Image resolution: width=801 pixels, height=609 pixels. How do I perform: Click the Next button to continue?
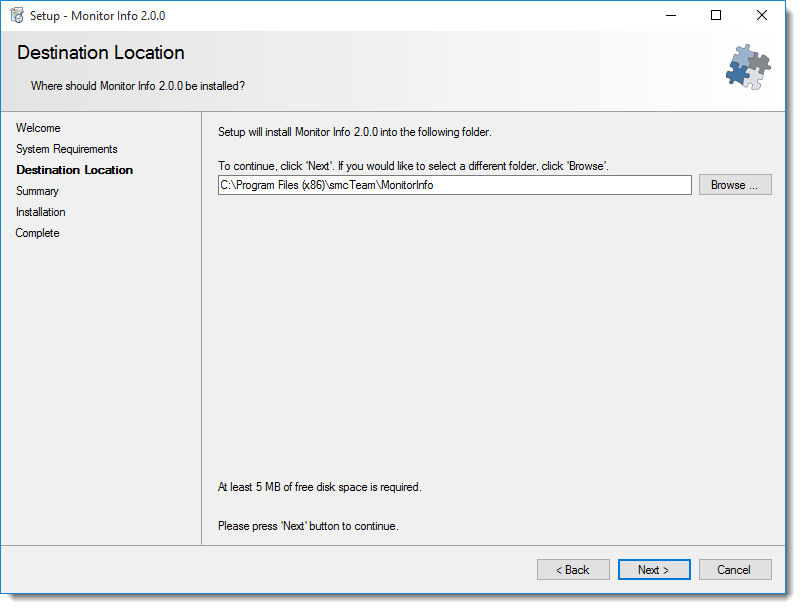tap(654, 569)
